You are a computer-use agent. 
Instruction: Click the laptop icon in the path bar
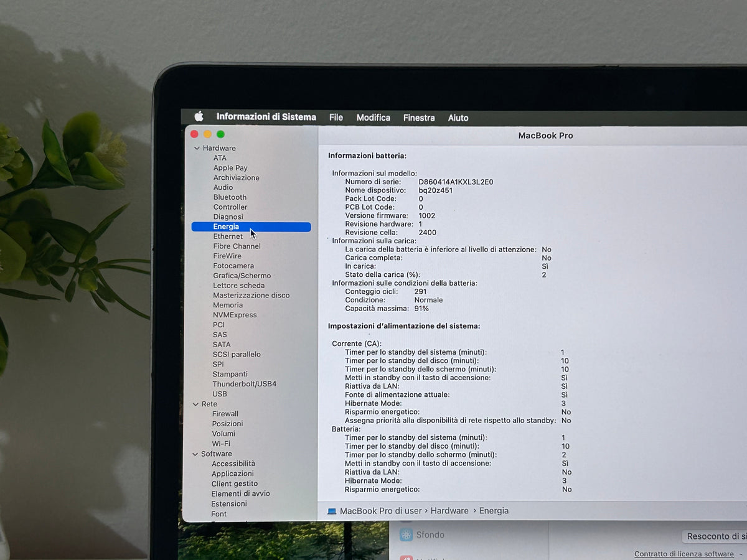pyautogui.click(x=332, y=511)
